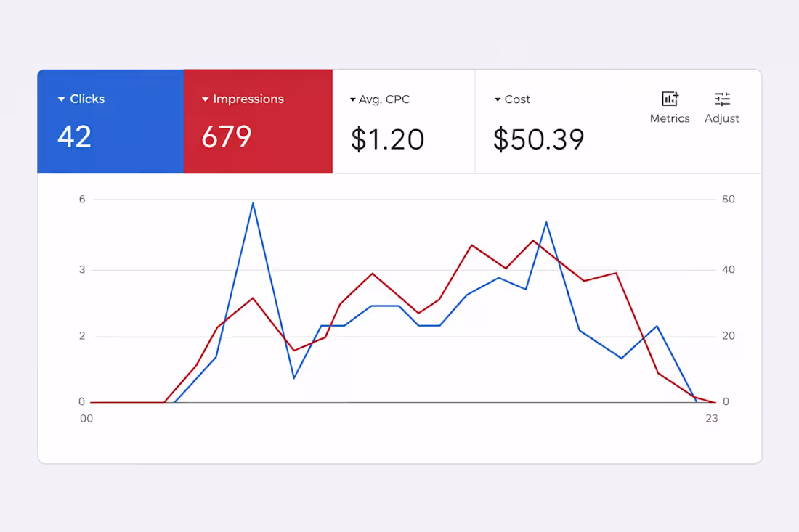Click the Impressions value 679
This screenshot has height=532, width=799.
(x=227, y=137)
